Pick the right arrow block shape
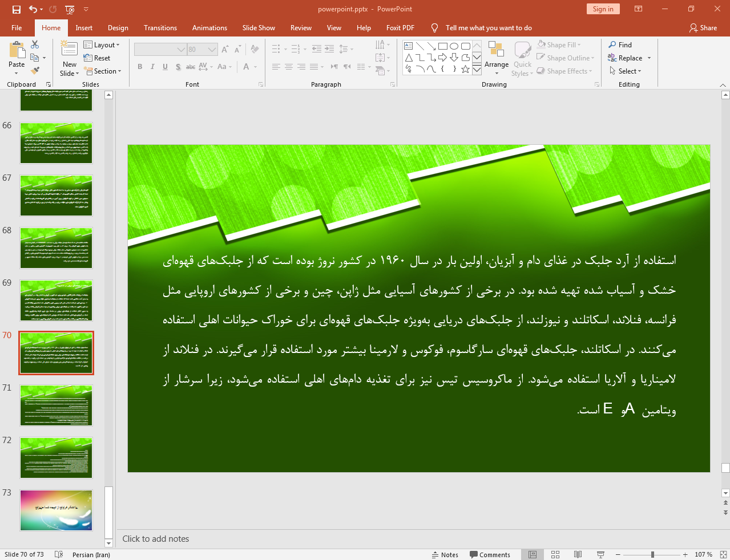The image size is (730, 560). (x=442, y=58)
